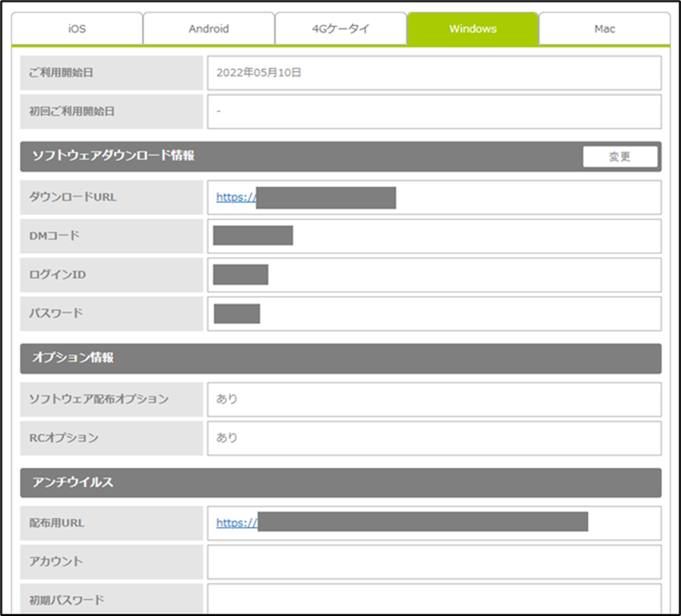Click the ご利用開始日 date value 2022年05月10日
The width and height of the screenshot is (681, 616).
(259, 73)
